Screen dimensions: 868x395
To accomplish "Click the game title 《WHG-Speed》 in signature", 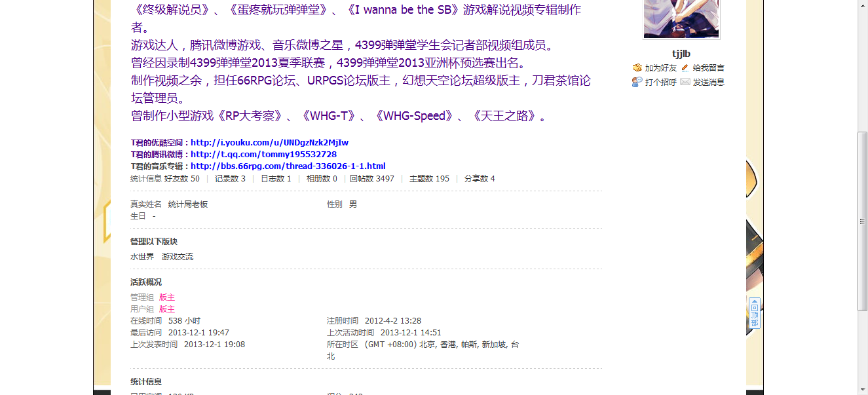I will click(414, 116).
